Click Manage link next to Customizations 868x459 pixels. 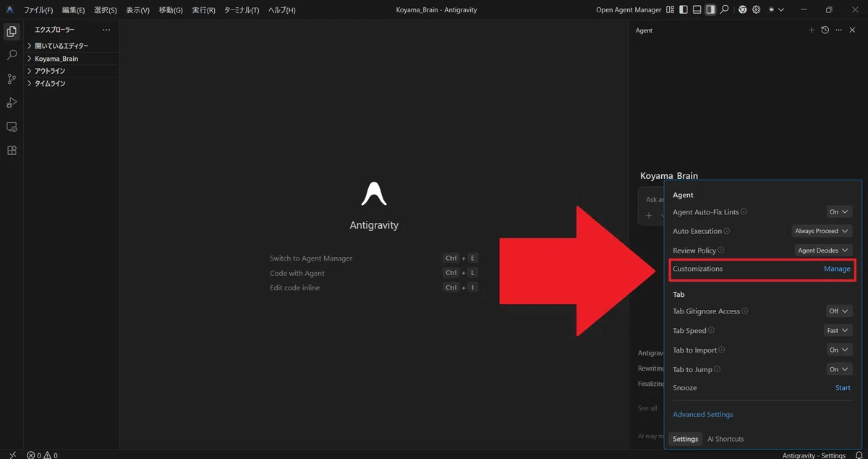pos(837,269)
